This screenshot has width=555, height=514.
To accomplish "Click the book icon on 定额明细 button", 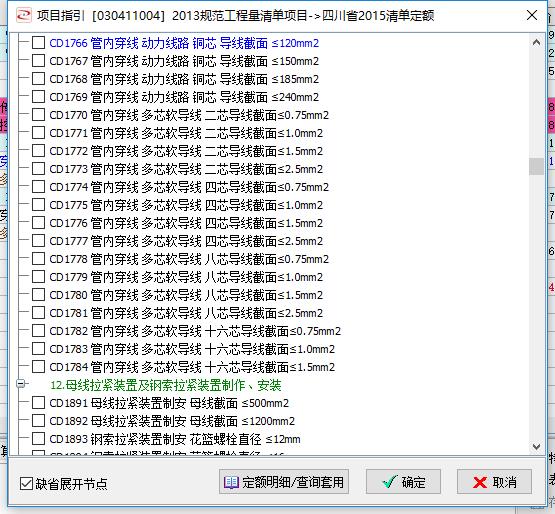I will pos(231,482).
